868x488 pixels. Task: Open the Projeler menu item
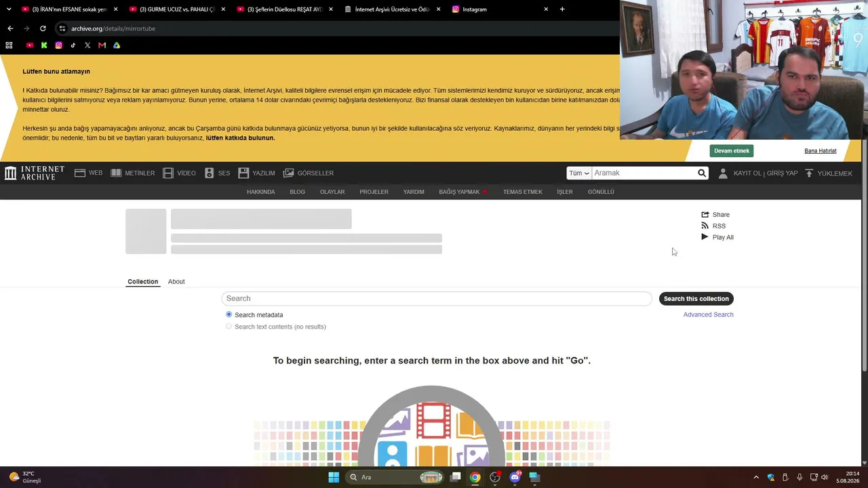point(374,192)
